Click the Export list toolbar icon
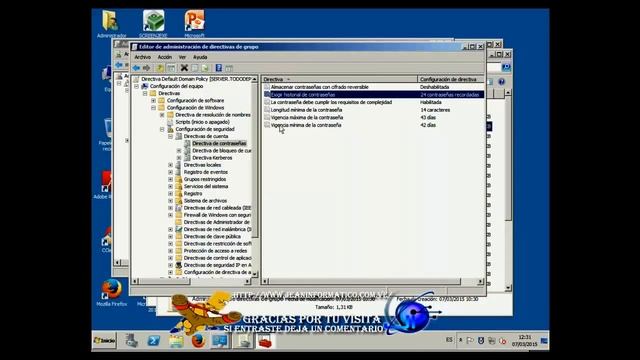The image size is (640, 360). (x=205, y=68)
